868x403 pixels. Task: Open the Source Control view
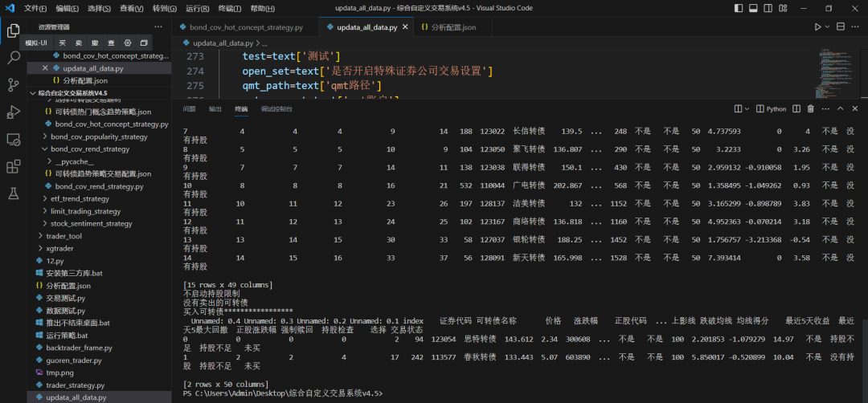click(x=14, y=85)
